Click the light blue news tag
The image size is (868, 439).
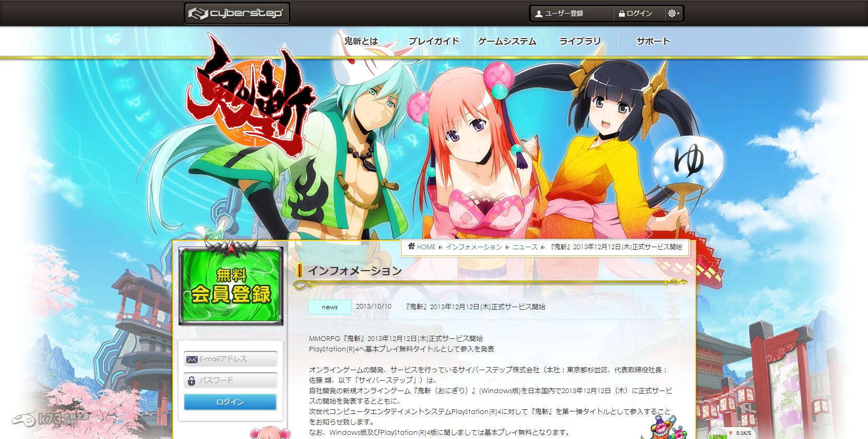329,307
